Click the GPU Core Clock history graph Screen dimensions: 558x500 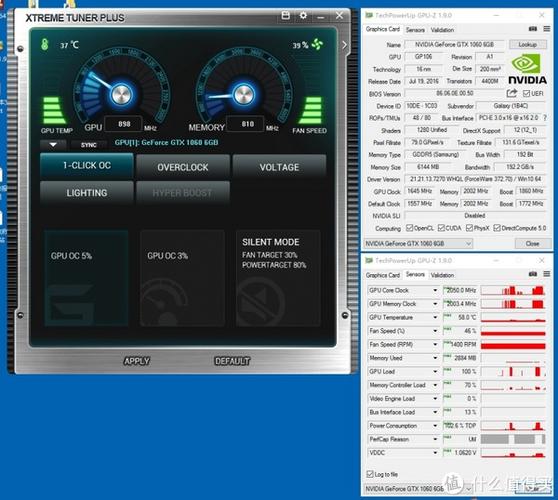click(x=513, y=290)
